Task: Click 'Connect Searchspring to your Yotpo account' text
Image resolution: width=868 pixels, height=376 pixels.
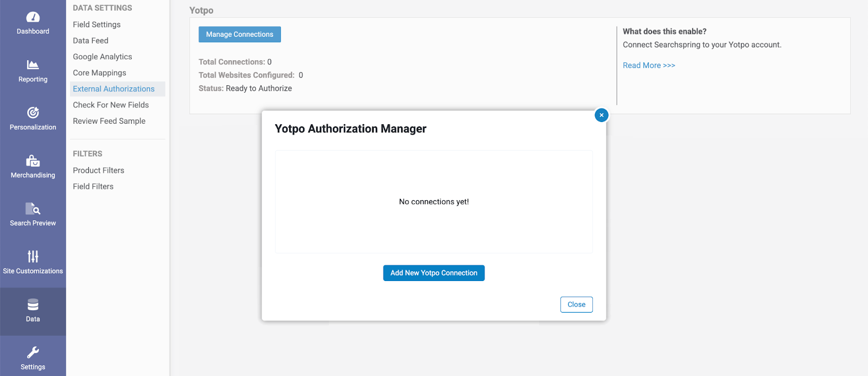Action: (702, 45)
